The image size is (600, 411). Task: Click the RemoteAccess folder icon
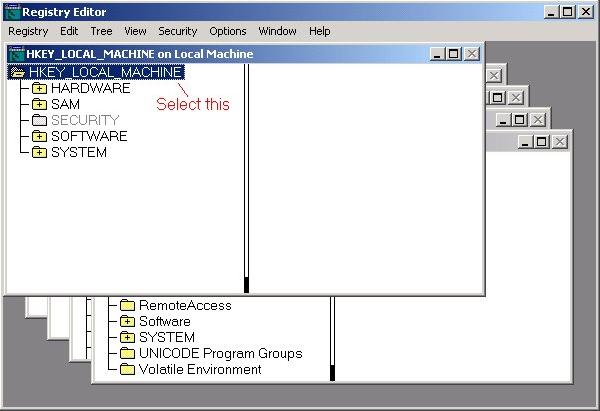[x=127, y=306]
